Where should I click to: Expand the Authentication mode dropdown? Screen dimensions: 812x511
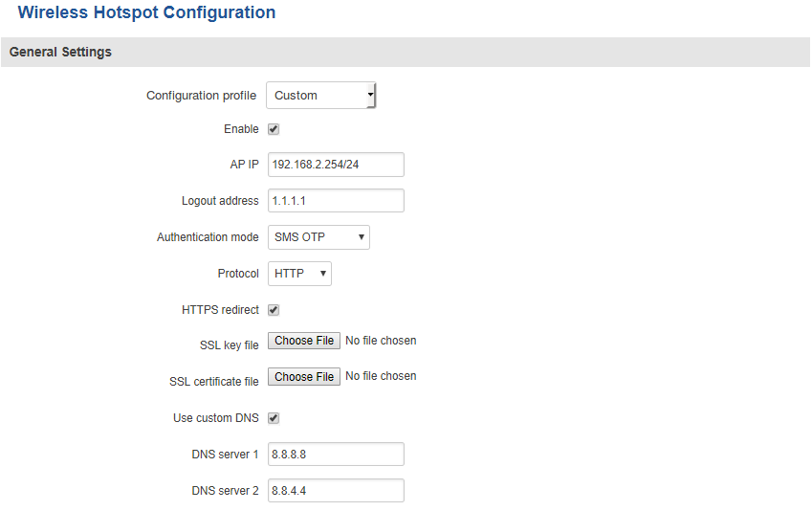318,237
